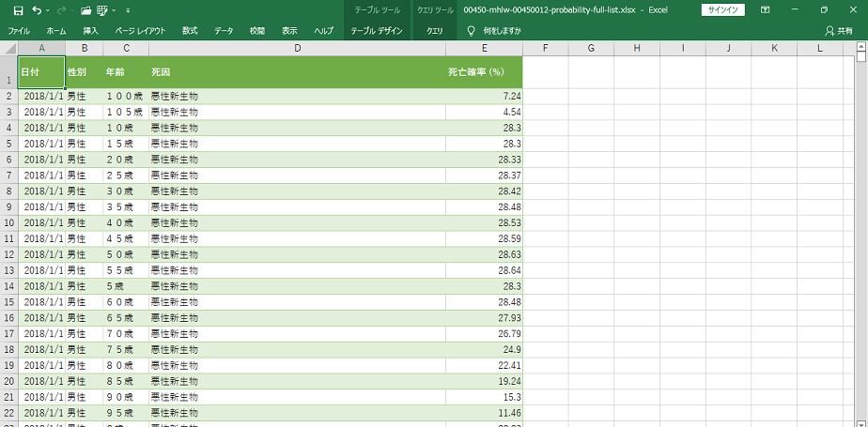Click the Undo arrow icon

(37, 9)
